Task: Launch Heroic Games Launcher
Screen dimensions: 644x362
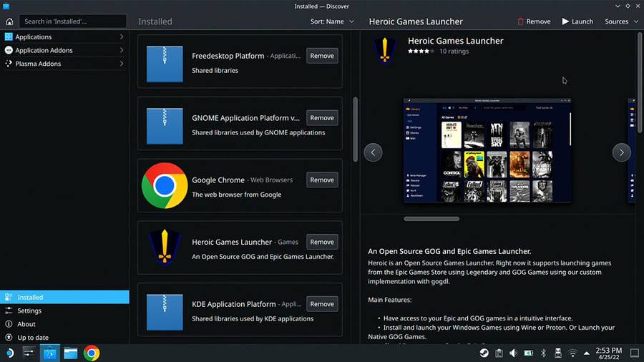Action: (577, 21)
